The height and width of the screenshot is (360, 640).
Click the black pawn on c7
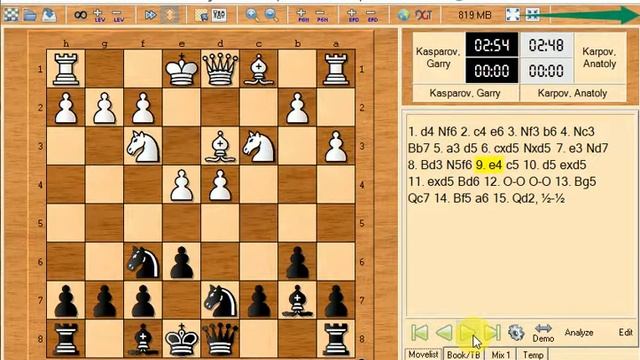259,301
